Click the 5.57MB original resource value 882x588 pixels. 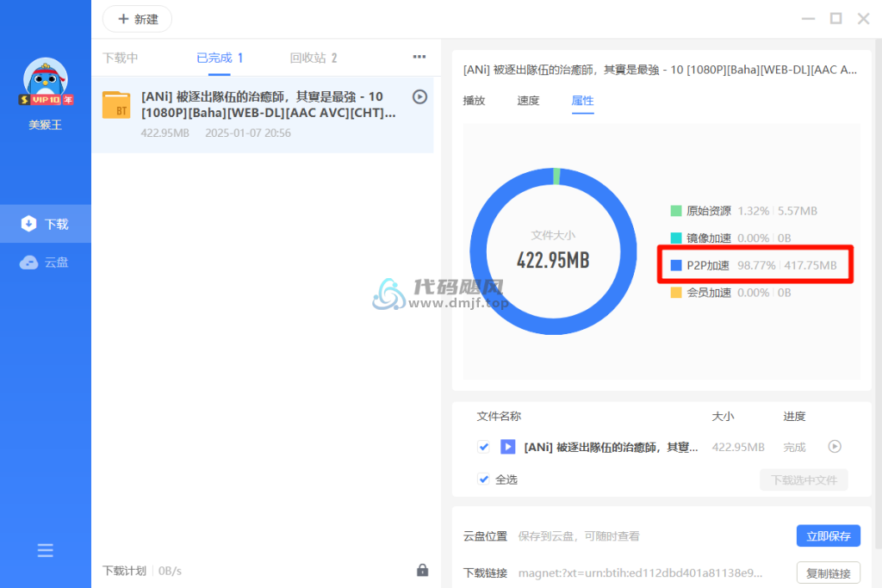(x=798, y=211)
